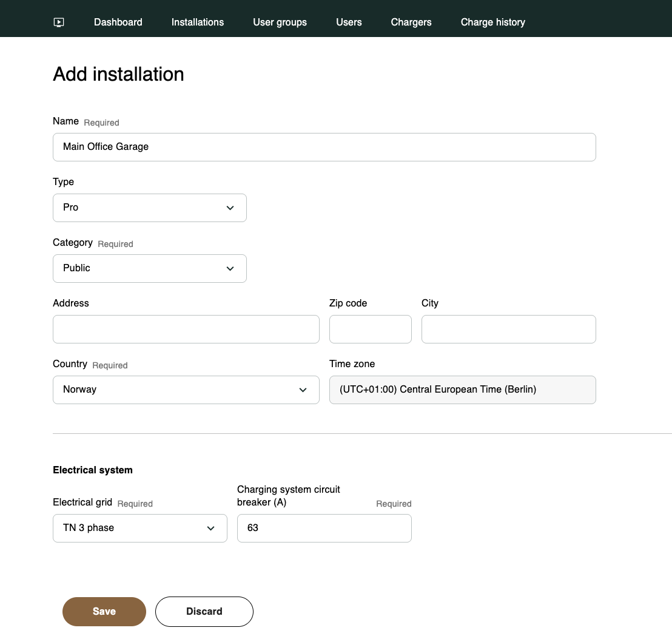The height and width of the screenshot is (639, 672).
Task: Open the Dashboard page
Action: click(x=118, y=22)
